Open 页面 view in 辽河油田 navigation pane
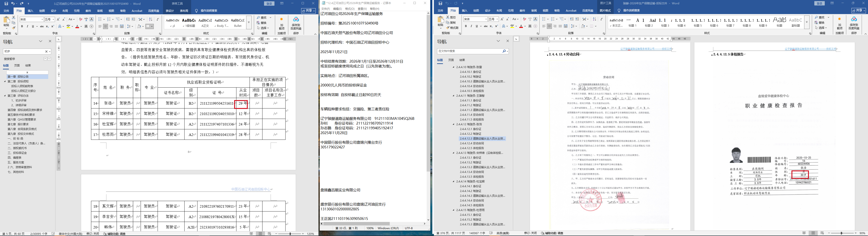The height and width of the screenshot is (236, 868). pyautogui.click(x=17, y=66)
